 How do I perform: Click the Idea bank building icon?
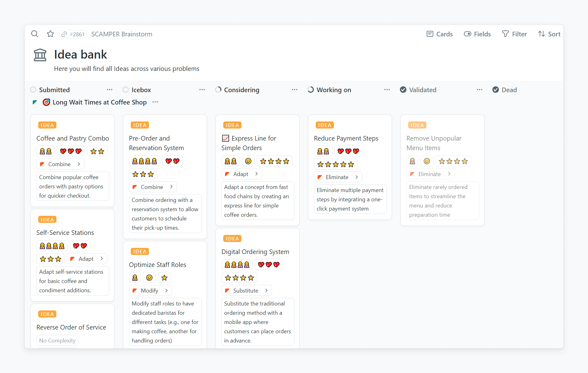pyautogui.click(x=40, y=55)
